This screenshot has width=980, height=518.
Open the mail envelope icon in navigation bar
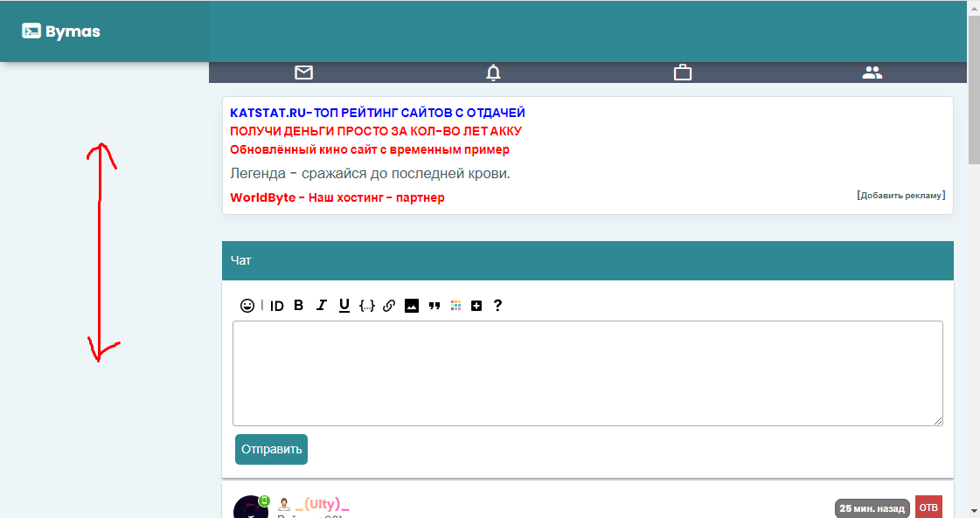(x=303, y=73)
